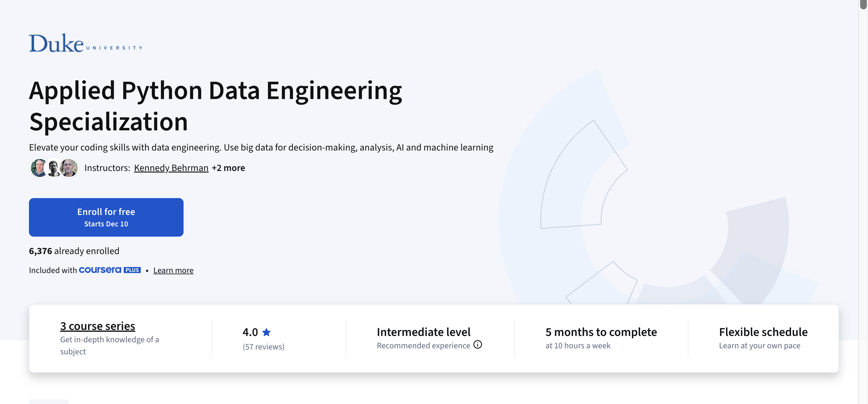Click the Starts Dec 10 label
Screen dimensions: 868x404
tap(106, 224)
